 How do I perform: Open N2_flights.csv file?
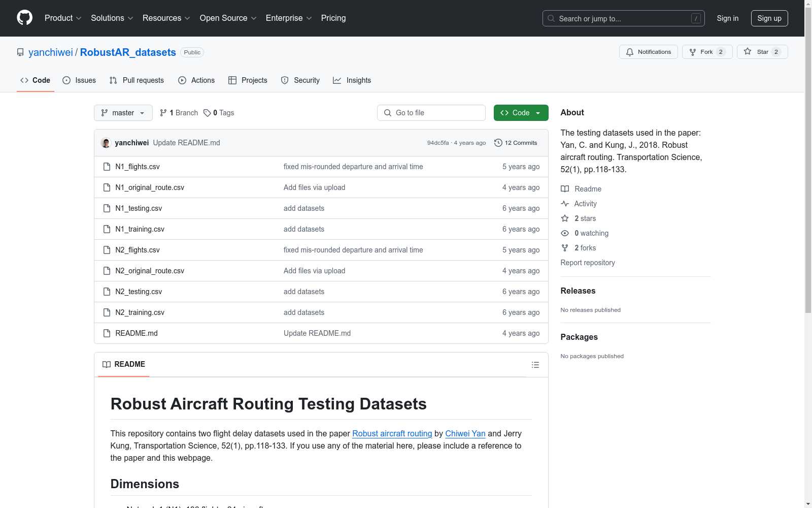138,250
